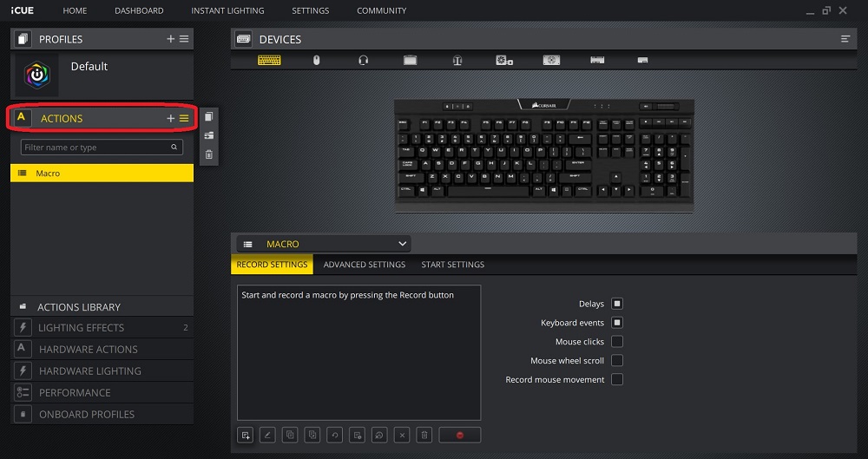Expand the Onboard Profiles section
Screen dimensions: 868x459
tap(102, 414)
